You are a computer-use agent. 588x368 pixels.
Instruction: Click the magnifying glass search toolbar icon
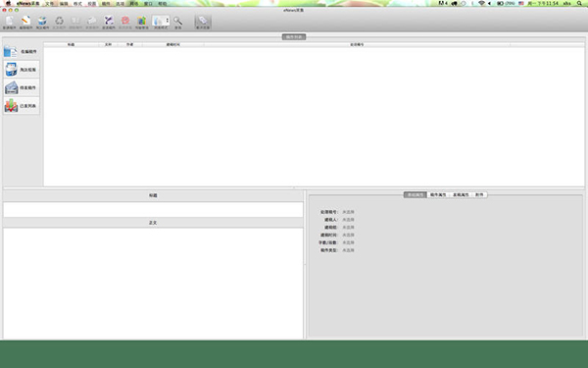[177, 22]
